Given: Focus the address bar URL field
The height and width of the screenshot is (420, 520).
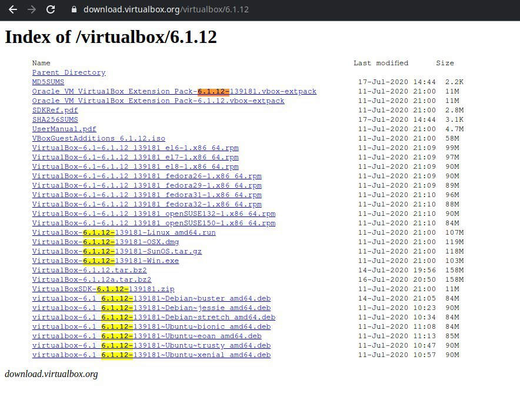Looking at the screenshot, I should click(x=166, y=9).
